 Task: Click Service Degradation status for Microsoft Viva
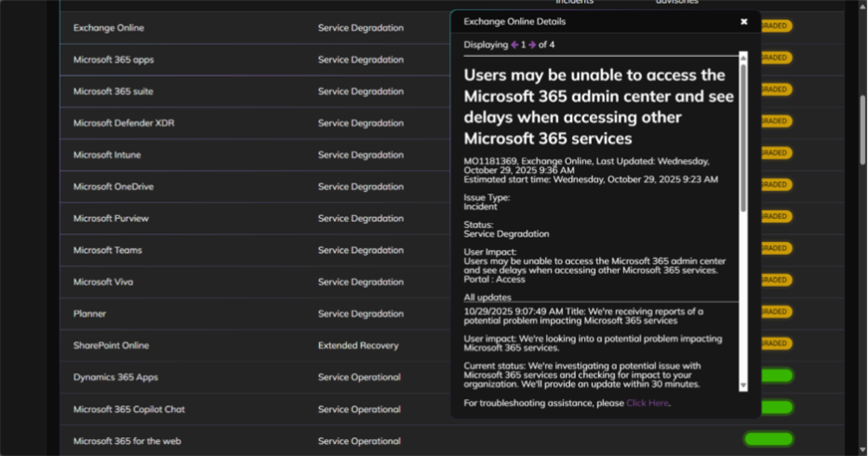click(x=361, y=282)
